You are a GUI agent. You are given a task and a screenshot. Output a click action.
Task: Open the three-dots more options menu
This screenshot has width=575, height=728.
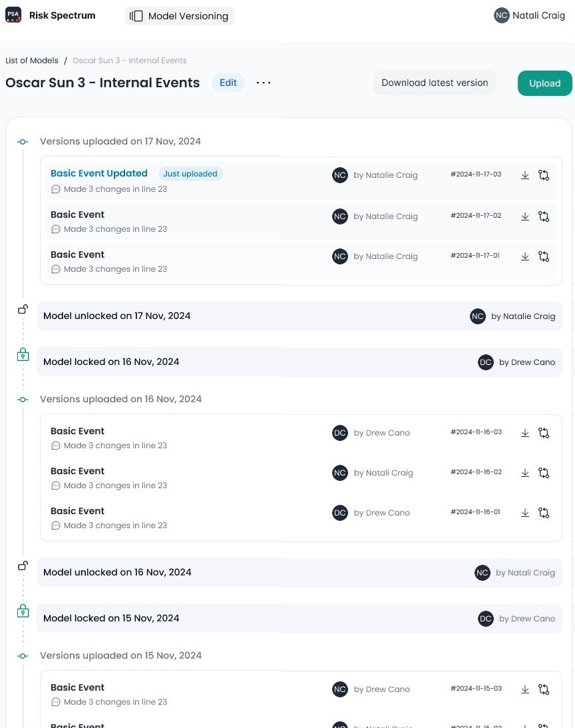click(x=264, y=83)
